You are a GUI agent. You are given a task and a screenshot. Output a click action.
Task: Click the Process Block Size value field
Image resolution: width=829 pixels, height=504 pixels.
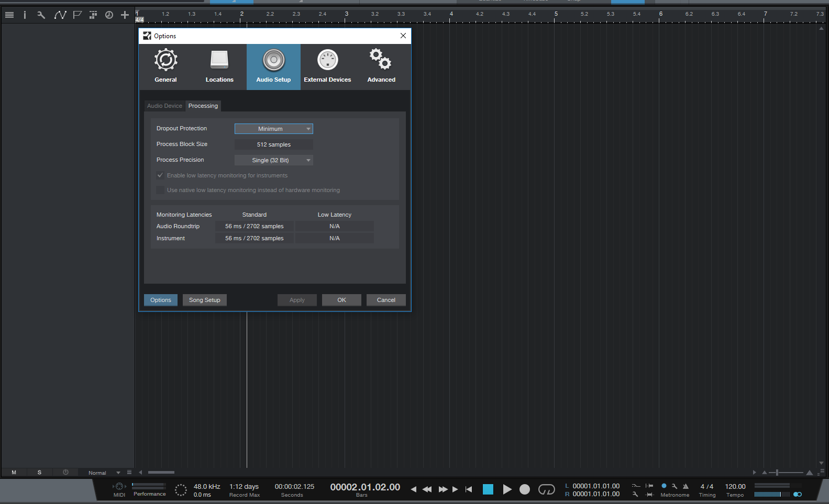(274, 144)
